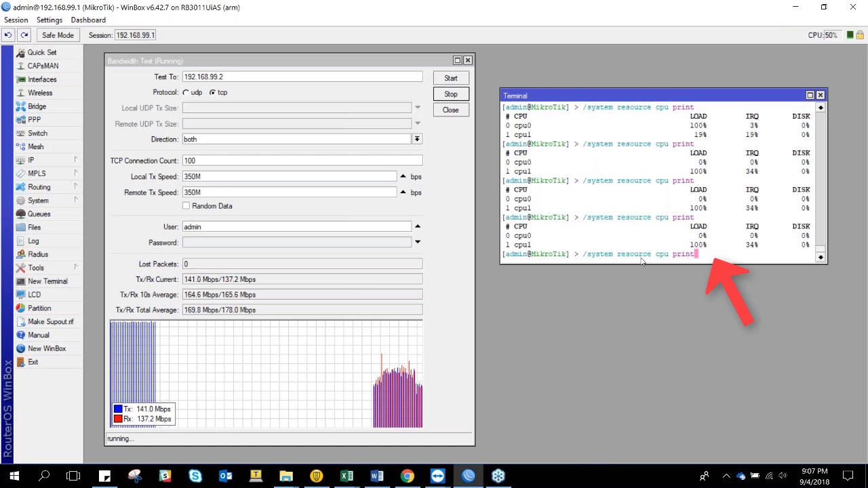This screenshot has height=488, width=868.
Task: Open Google Chrome from the taskbar
Action: (x=407, y=476)
